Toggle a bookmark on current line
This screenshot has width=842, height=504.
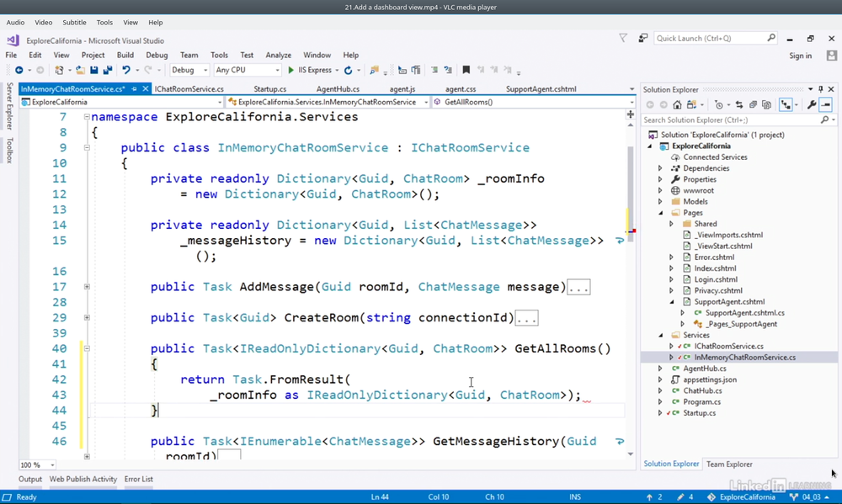point(466,70)
